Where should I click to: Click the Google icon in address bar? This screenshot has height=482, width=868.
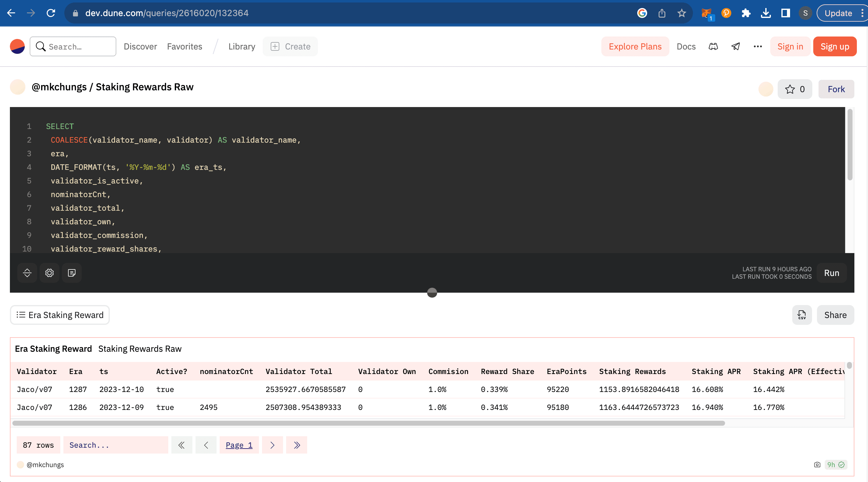pos(642,13)
